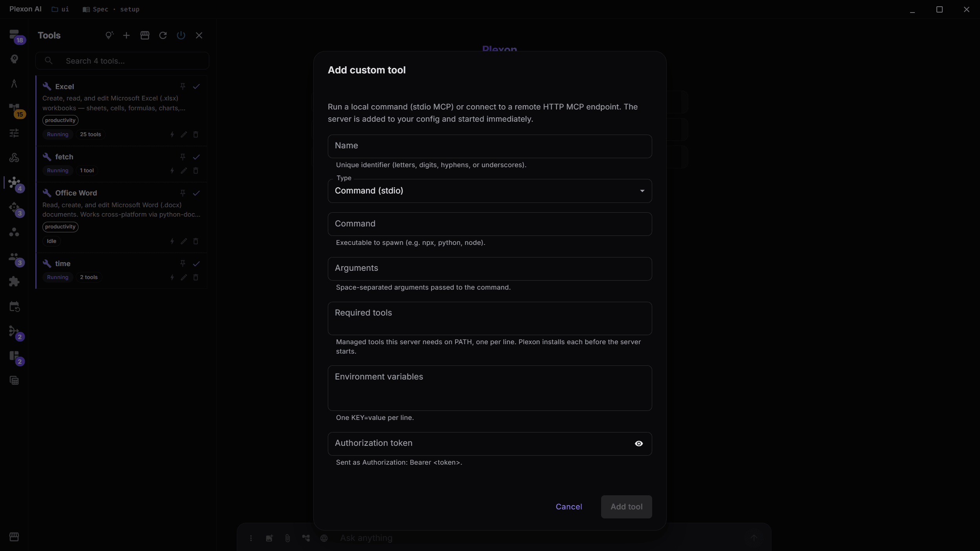Refresh the tools list
980x551 pixels.
pyautogui.click(x=163, y=36)
